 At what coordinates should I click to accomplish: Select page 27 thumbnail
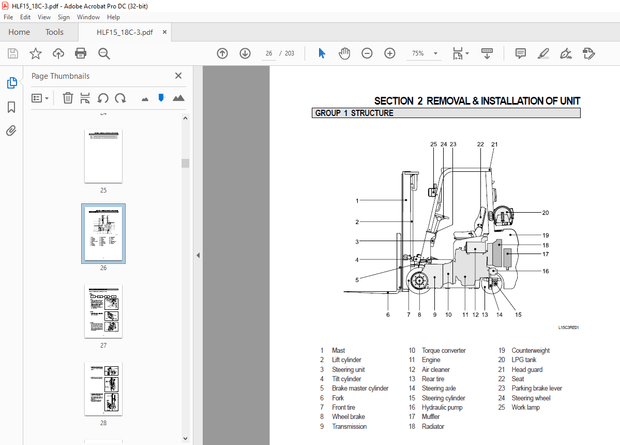point(103,312)
